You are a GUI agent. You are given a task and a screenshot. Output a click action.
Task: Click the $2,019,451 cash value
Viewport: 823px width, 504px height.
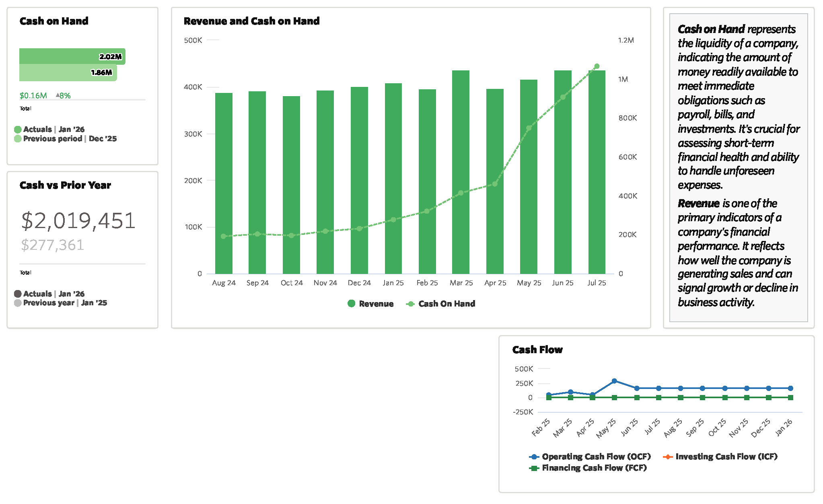(x=78, y=221)
